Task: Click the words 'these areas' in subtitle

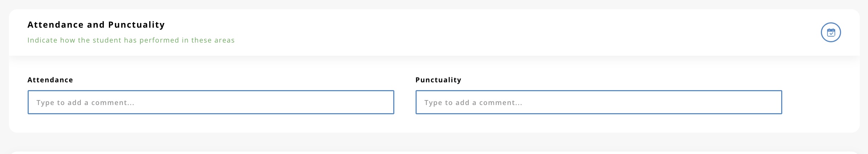Action: (213, 40)
